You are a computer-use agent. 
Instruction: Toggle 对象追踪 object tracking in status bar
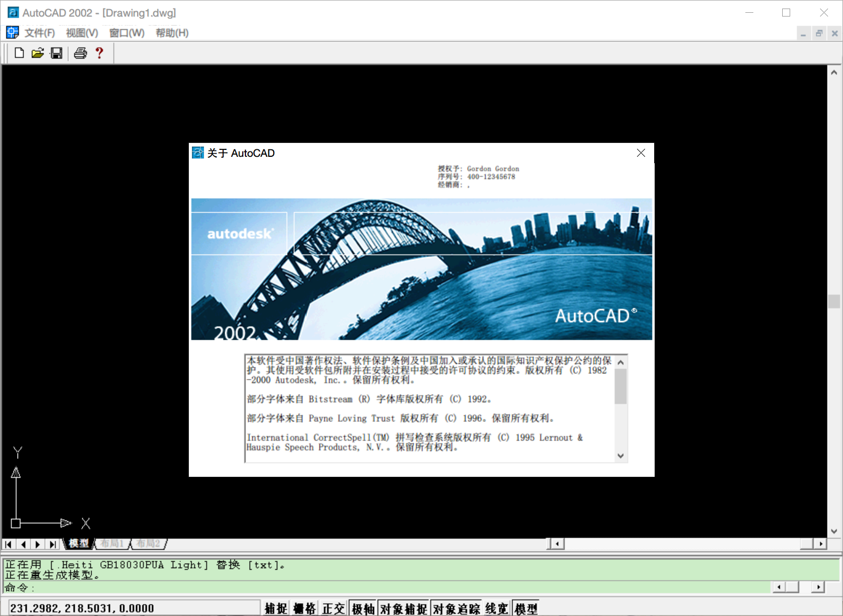tap(456, 609)
